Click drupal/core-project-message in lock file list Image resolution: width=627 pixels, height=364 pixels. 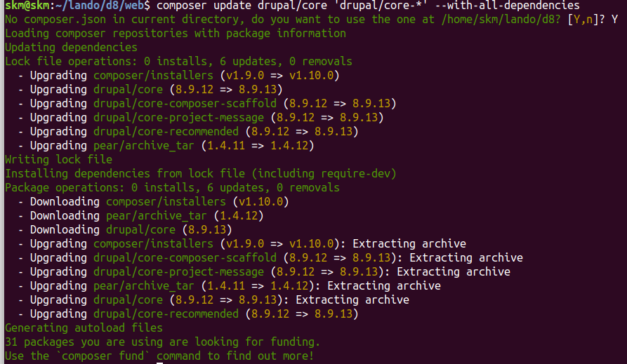point(178,117)
